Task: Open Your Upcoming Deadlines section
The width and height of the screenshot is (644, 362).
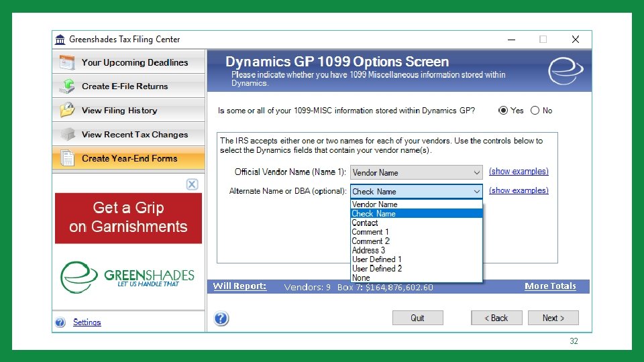Action: tap(129, 62)
